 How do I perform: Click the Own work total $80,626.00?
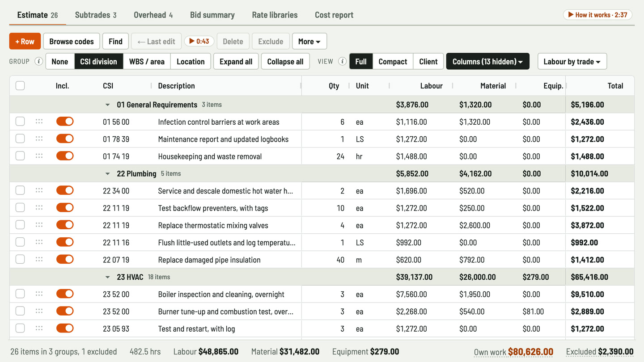513,352
